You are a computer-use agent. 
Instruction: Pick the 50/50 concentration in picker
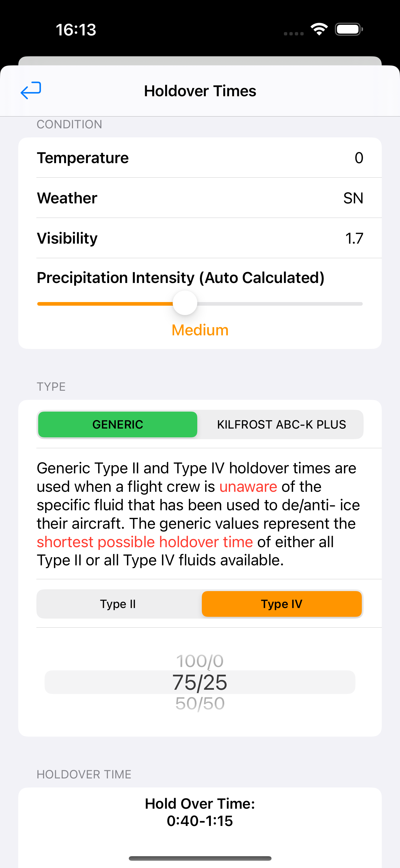[200, 703]
